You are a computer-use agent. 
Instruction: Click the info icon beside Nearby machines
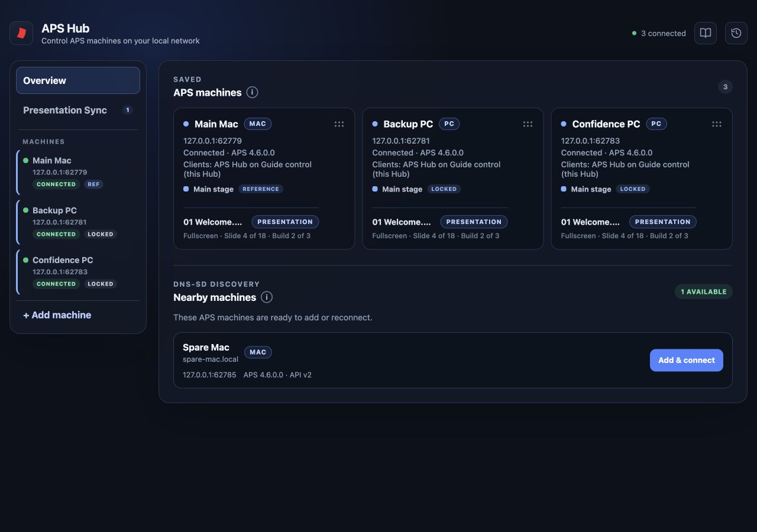click(267, 297)
